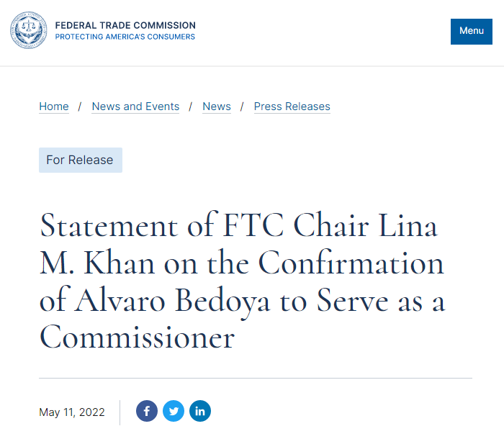The width and height of the screenshot is (504, 439).
Task: Click the vertical divider beside the date
Action: pyautogui.click(x=120, y=412)
